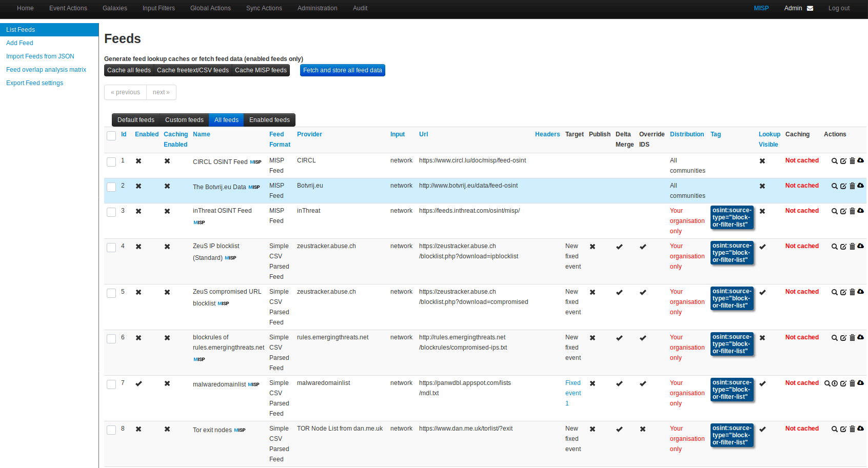The image size is (868, 468).
Task: Delete The Botvrij.eu Data feed
Action: tap(852, 186)
